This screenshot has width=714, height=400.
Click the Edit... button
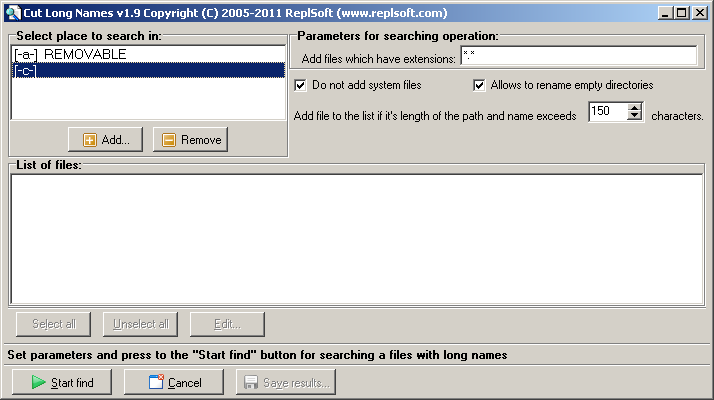tap(227, 324)
